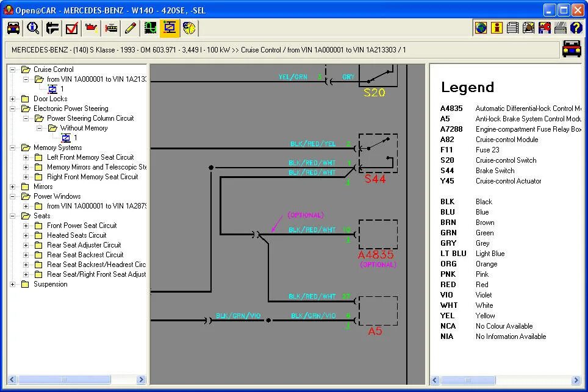Open the red checkmark maintenance checklist
Image resolution: width=588 pixels, height=392 pixels.
point(71,28)
